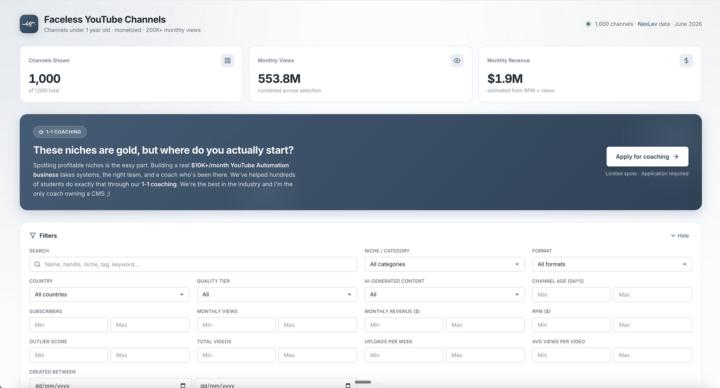Open the Quality Tier dropdown
Viewport: 720px width, 388px height.
(277, 295)
